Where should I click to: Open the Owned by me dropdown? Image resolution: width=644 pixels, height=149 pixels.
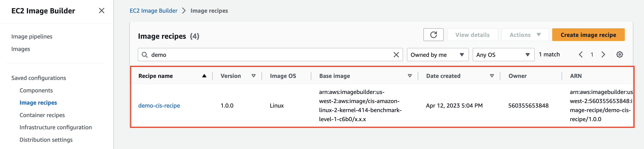tap(438, 55)
